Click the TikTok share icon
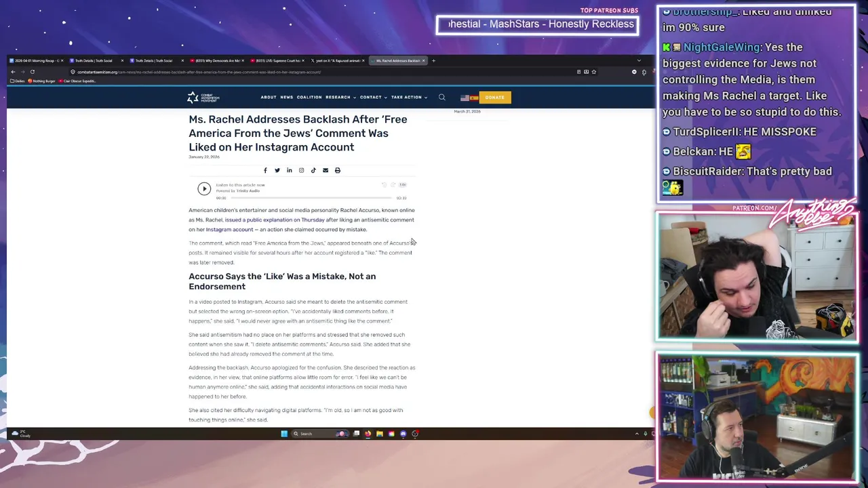The image size is (868, 488). click(x=313, y=170)
